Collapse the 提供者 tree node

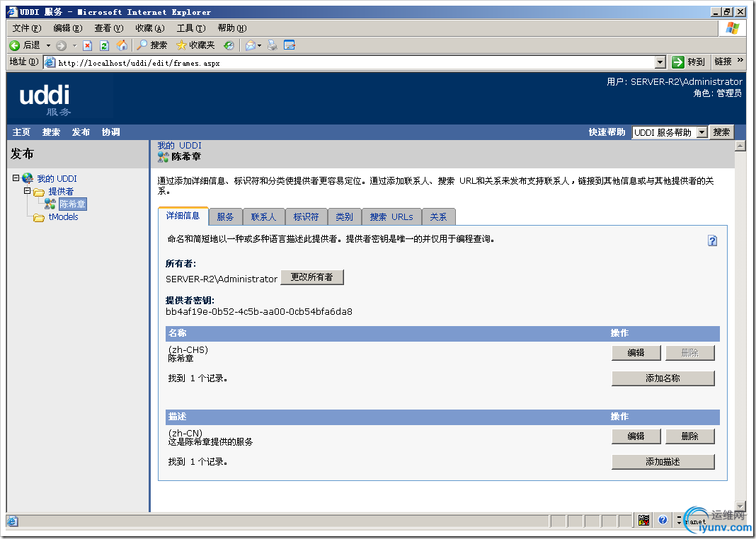click(x=28, y=191)
